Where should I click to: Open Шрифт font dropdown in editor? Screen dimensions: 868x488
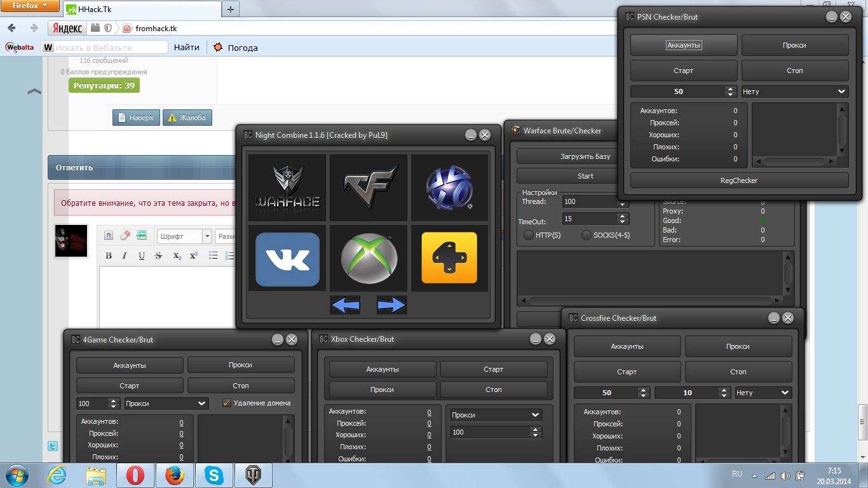click(x=184, y=236)
